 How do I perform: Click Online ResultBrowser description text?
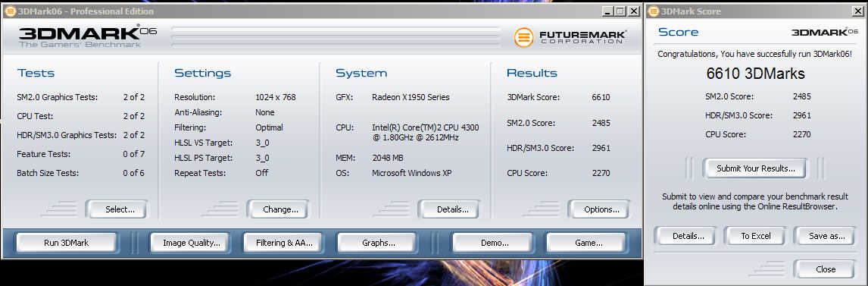(x=755, y=201)
